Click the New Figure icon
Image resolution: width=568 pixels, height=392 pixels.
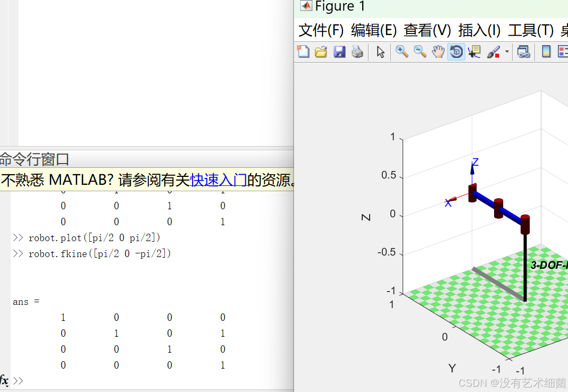coord(303,52)
